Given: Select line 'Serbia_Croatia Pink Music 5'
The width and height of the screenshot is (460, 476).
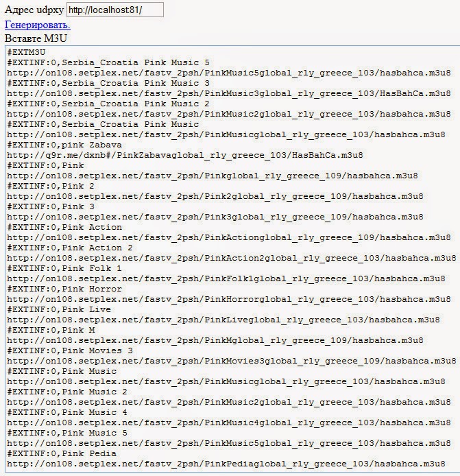Looking at the screenshot, I should (108, 62).
